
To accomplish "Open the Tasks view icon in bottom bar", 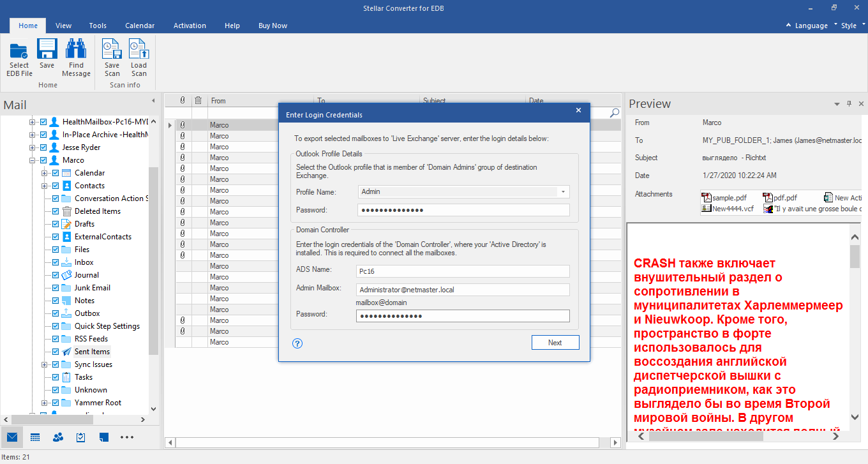I will [81, 437].
